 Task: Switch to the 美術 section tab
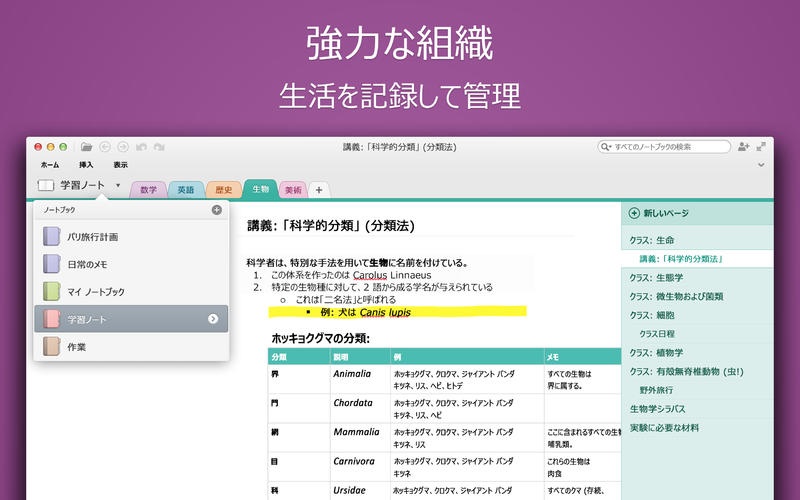tap(293, 190)
